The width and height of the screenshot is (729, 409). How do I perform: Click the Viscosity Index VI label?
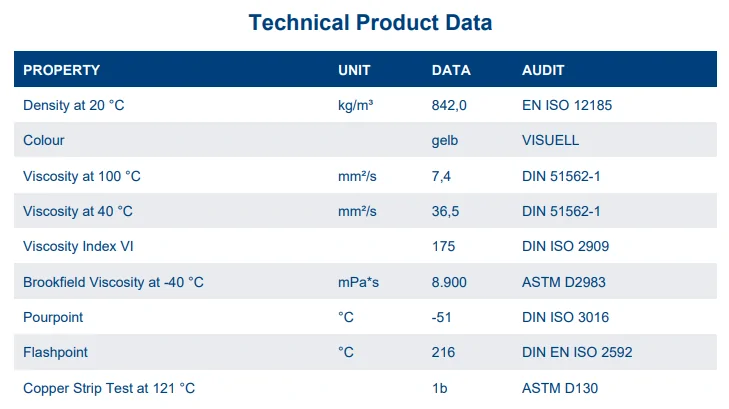click(x=78, y=246)
